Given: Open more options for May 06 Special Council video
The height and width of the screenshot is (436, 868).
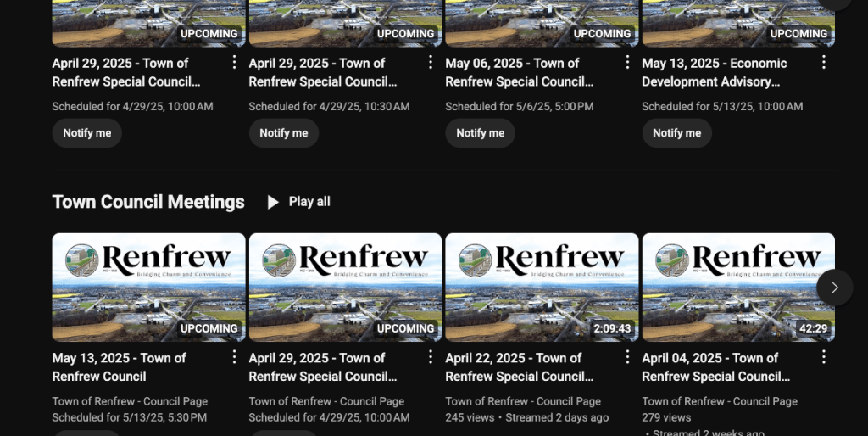Looking at the screenshot, I should [x=627, y=63].
